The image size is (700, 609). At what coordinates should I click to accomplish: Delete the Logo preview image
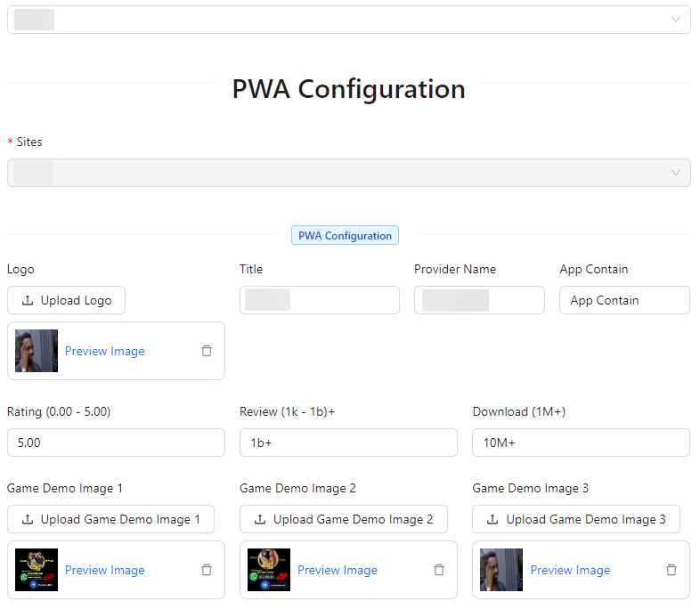coord(207,351)
